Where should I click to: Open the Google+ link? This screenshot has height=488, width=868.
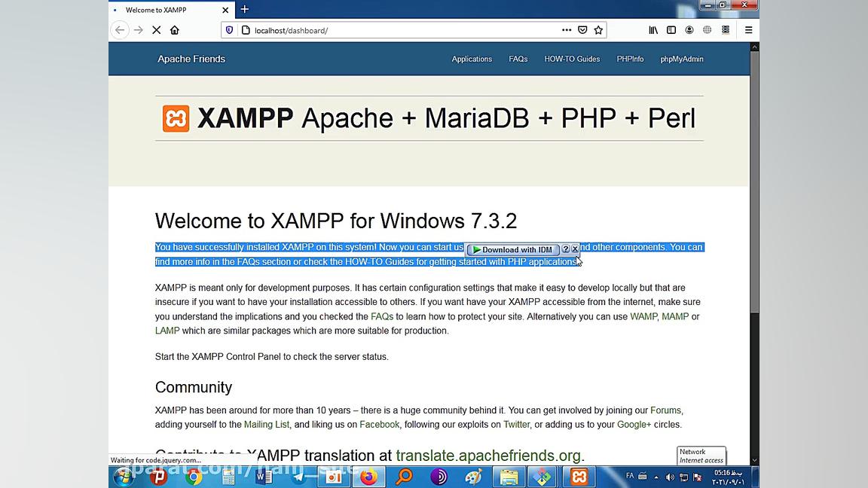pos(634,425)
